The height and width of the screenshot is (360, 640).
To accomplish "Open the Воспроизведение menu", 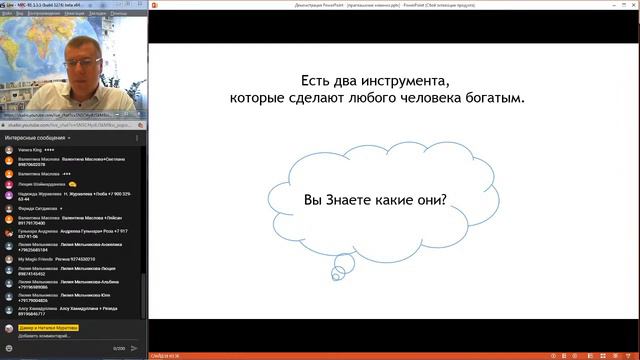I will tap(44, 13).
